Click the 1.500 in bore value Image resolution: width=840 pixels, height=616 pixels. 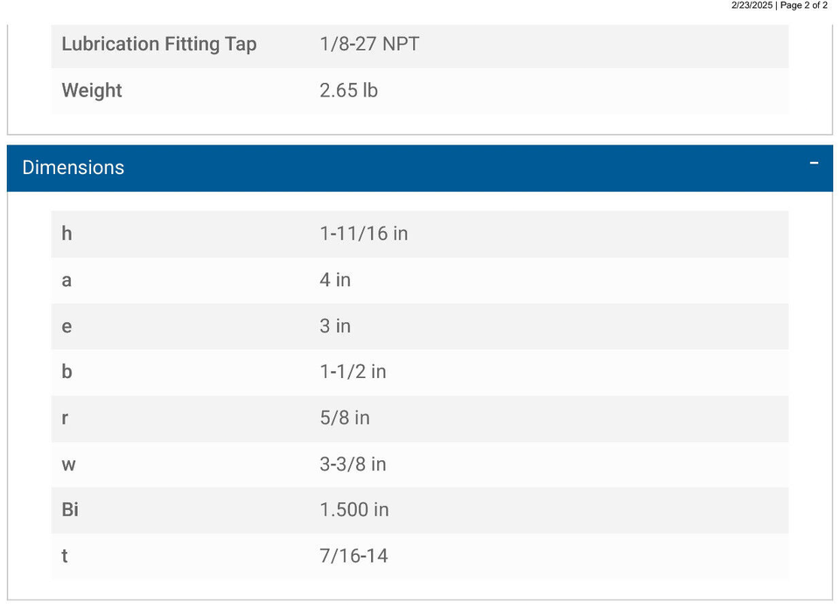354,509
